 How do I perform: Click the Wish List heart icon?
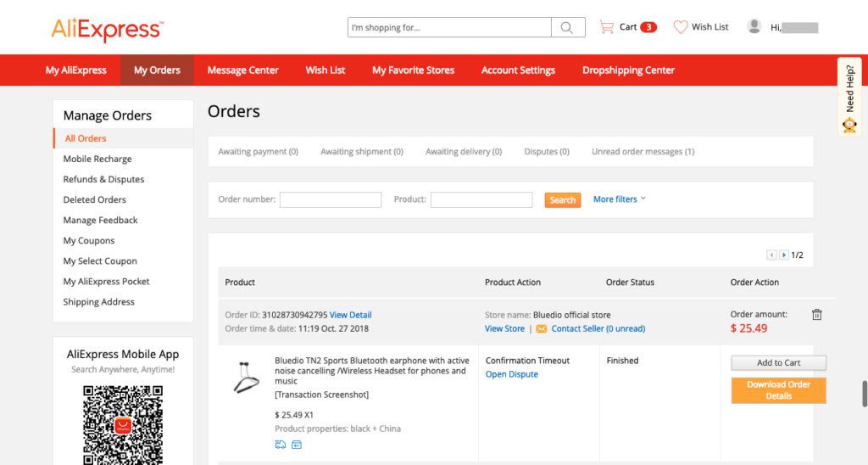point(680,27)
